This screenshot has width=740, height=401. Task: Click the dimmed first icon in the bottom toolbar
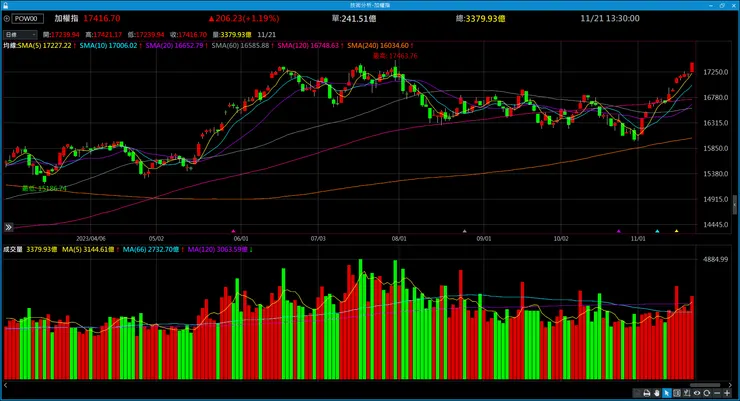(x=637, y=393)
